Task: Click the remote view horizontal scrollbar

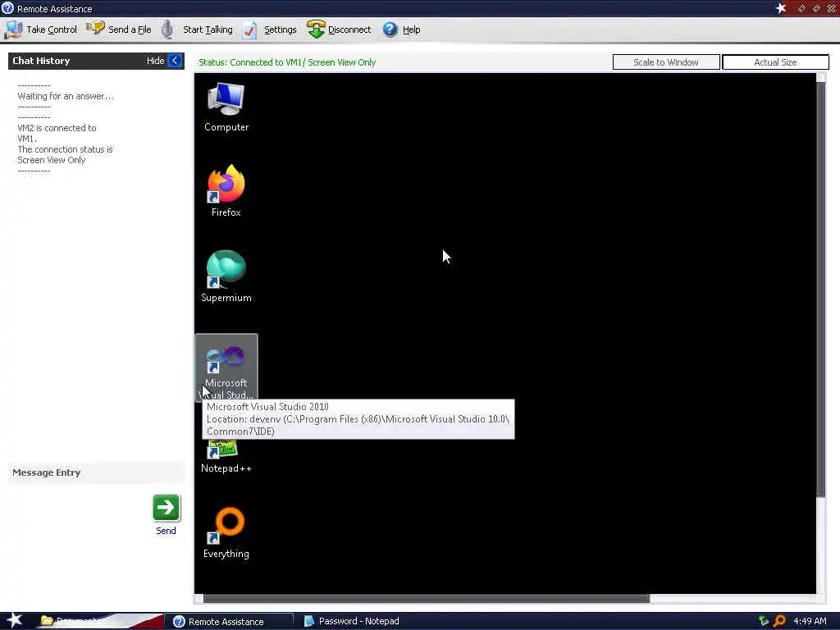Action: click(x=426, y=598)
